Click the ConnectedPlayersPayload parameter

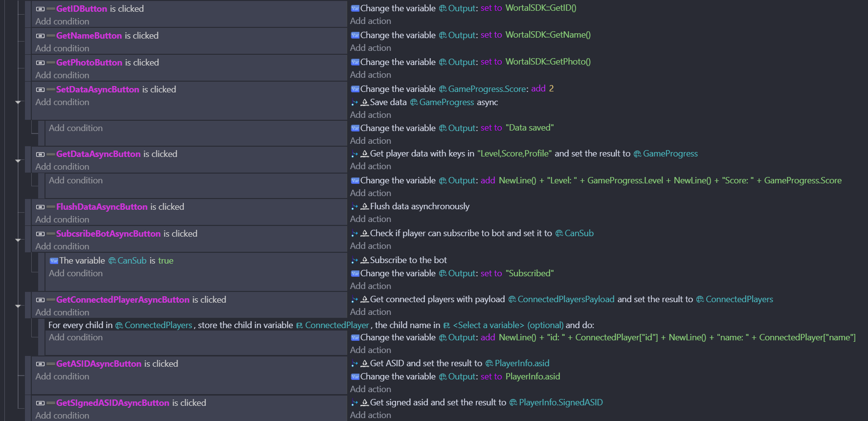point(566,299)
